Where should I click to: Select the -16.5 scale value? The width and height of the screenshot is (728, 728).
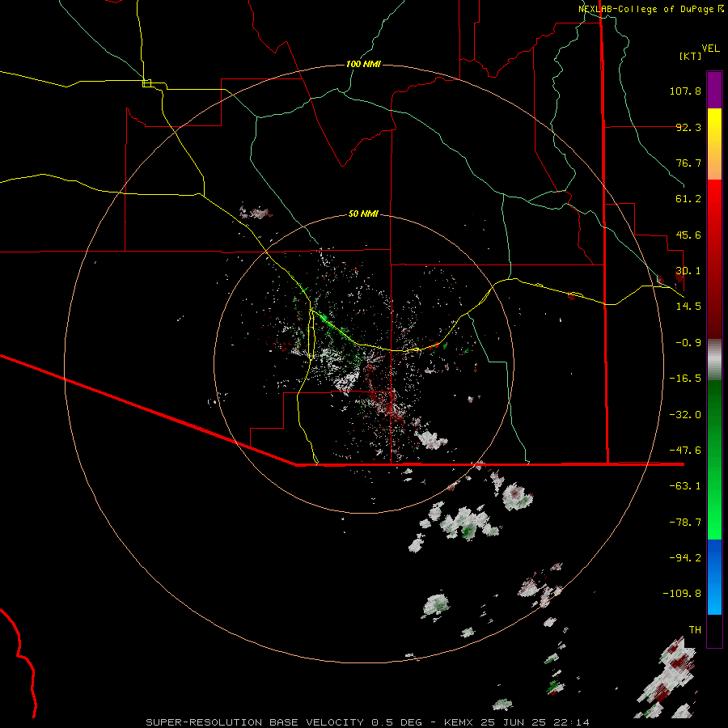(685, 379)
